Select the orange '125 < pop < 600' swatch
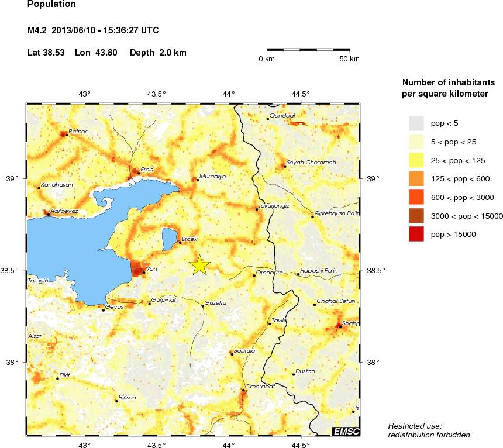 coord(416,178)
